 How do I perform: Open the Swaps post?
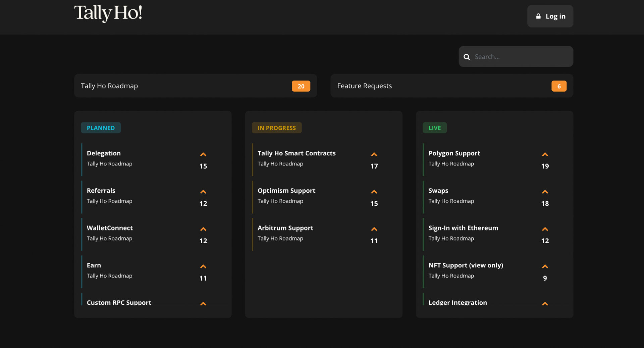438,190
